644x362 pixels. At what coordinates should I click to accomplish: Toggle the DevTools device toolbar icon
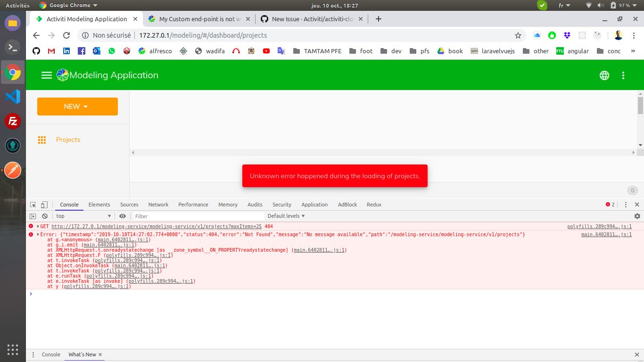pyautogui.click(x=44, y=205)
